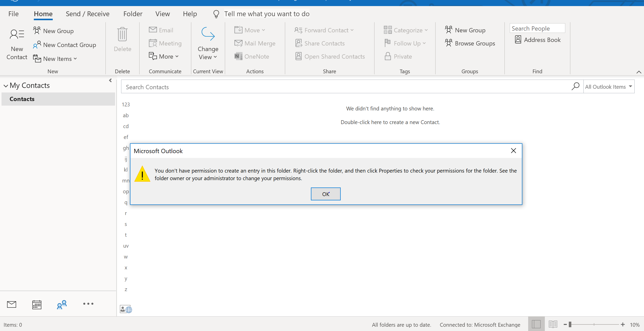Click the contact card globe icon below the index
The image size is (644, 331).
(x=126, y=309)
